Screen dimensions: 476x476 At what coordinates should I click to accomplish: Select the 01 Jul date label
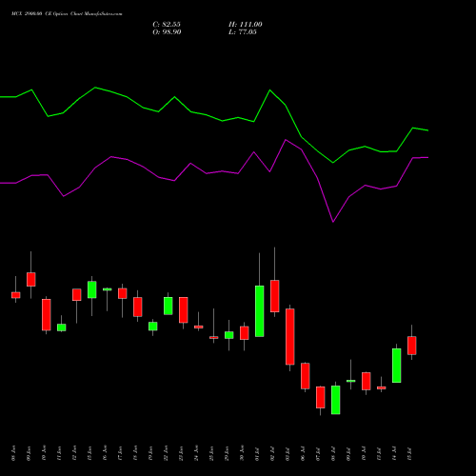[x=257, y=454]
